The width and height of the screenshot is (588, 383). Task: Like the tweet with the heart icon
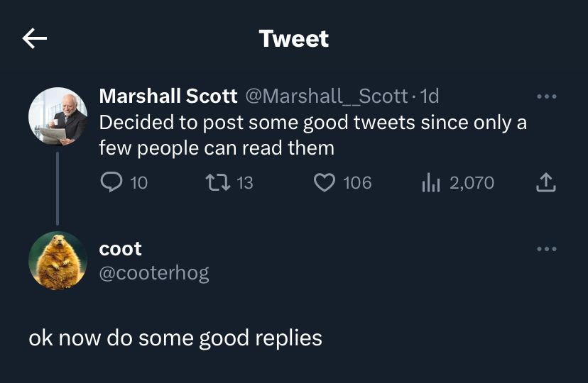coord(325,183)
